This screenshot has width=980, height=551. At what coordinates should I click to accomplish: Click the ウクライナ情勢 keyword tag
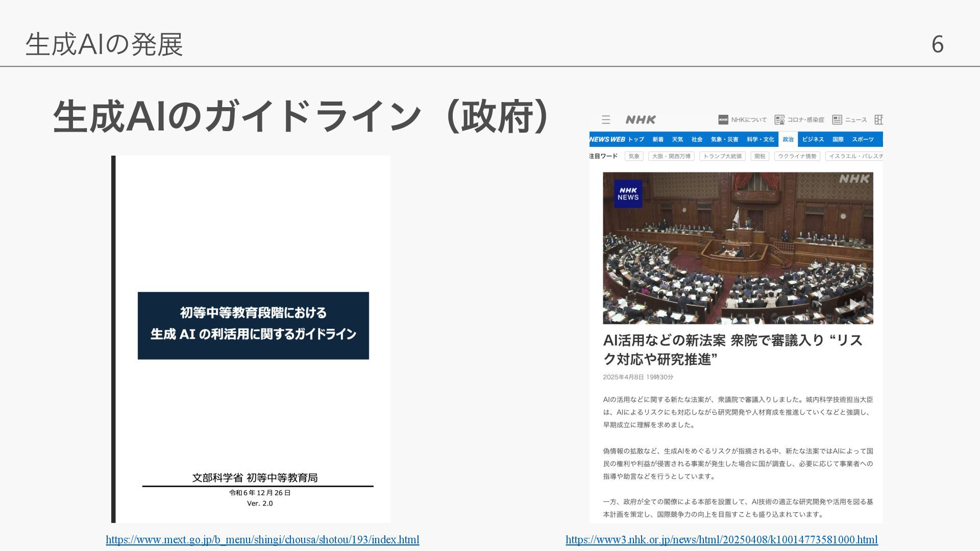(797, 156)
